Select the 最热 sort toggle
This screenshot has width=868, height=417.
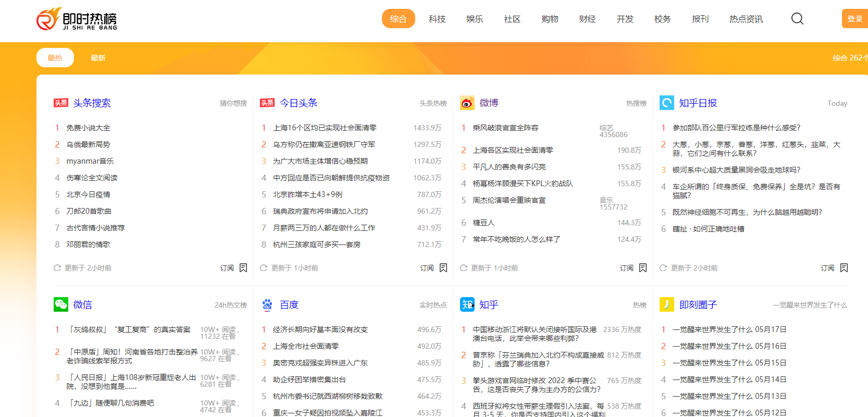click(55, 58)
